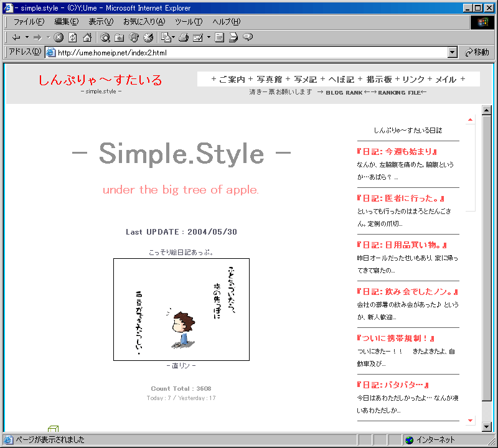The height and width of the screenshot is (448, 498).
Task: Open the へぼ記 navigation link
Action: [x=341, y=80]
